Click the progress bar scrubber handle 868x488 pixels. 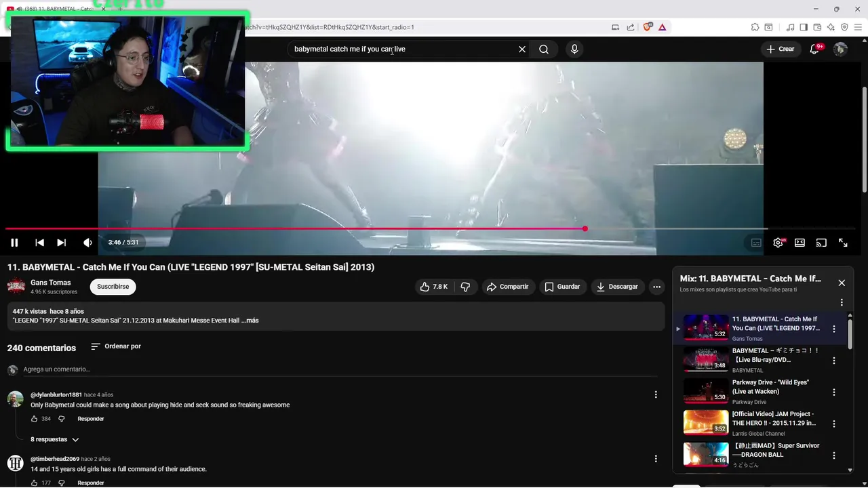pos(585,228)
